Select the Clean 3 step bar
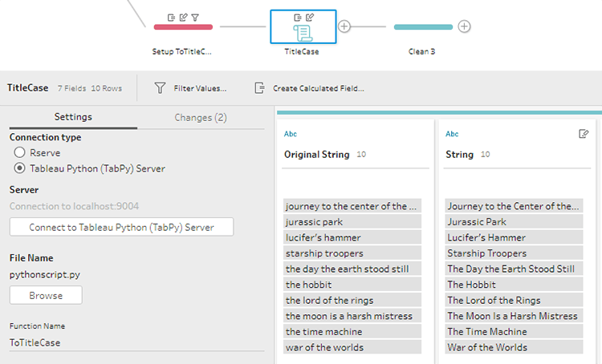Screen dimensions: 602x364 [x=423, y=26]
